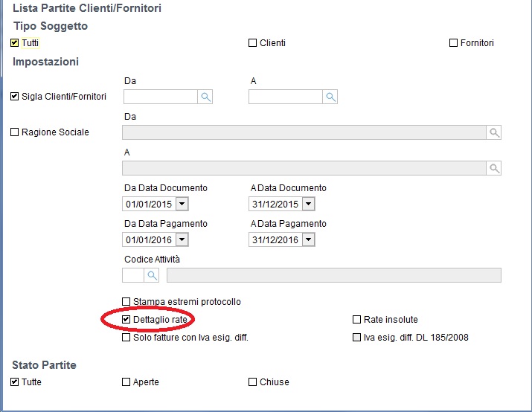
Task: Open the Da Data Pagamento date picker
Action: tap(182, 239)
